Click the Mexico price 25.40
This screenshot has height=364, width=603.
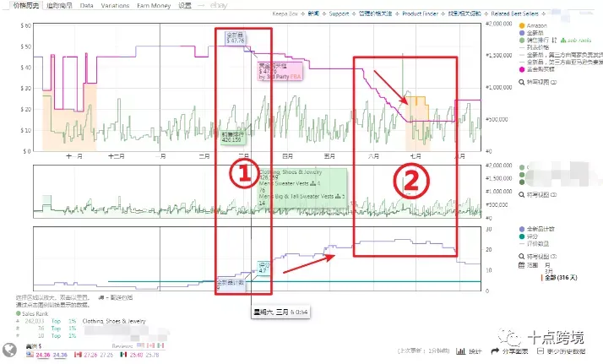pos(136,355)
